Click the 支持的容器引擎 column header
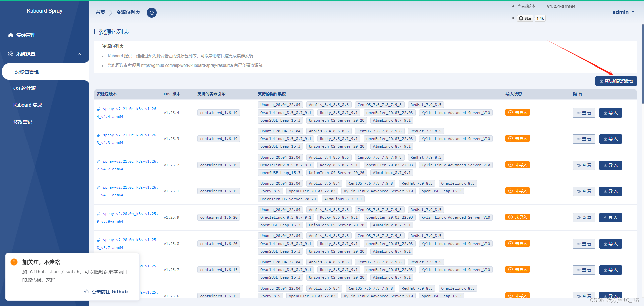Viewport: 644px width, 306px height. pos(211,94)
